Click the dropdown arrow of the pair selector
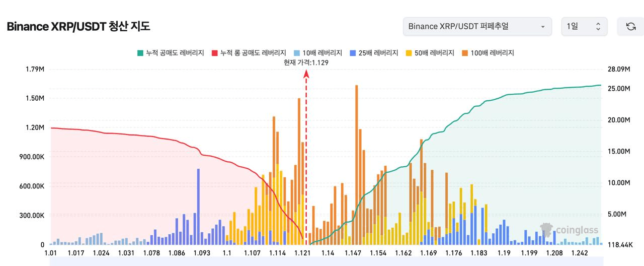Image resolution: width=644 pixels, height=266 pixels. pos(543,27)
